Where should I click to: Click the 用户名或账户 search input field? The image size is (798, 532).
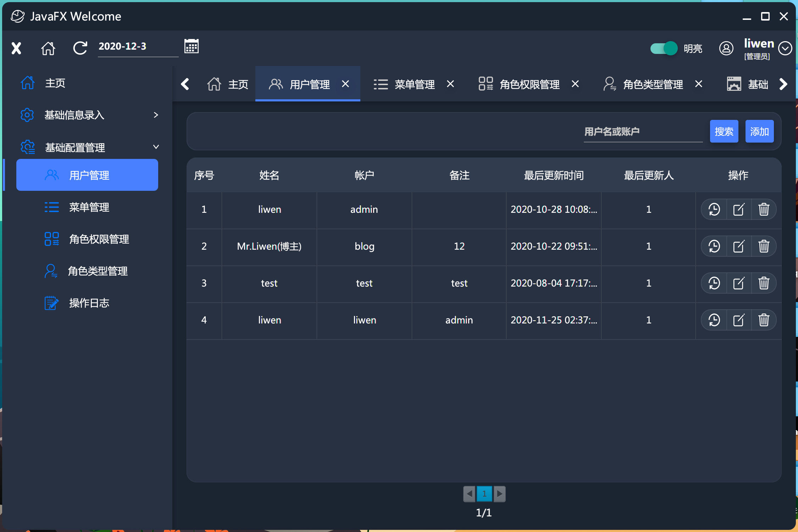point(643,132)
